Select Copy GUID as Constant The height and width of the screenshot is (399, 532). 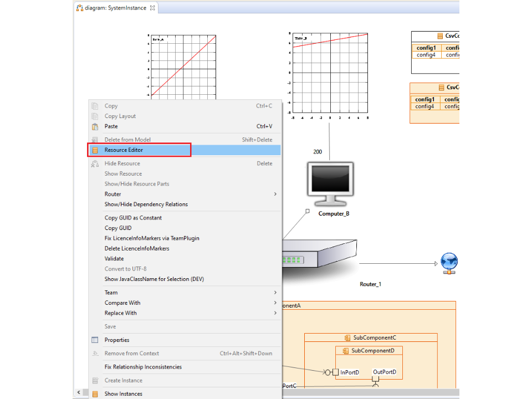click(x=133, y=218)
